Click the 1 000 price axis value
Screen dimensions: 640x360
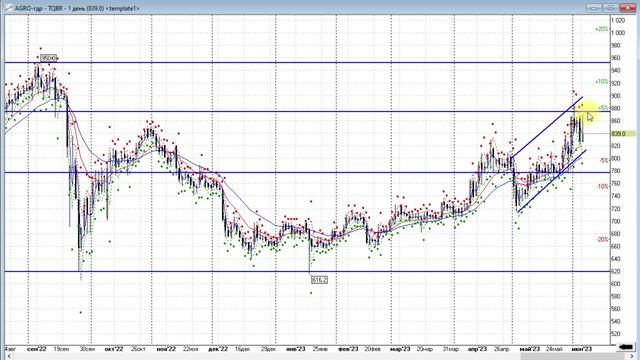pos(618,33)
